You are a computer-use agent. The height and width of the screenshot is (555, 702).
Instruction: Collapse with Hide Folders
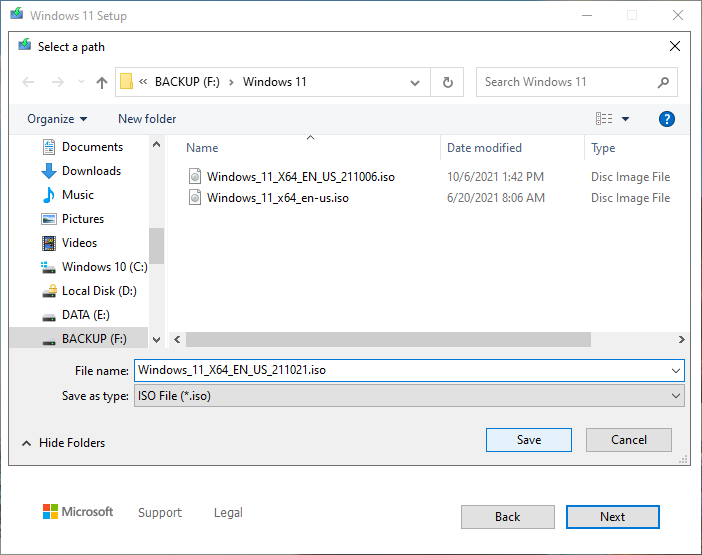click(64, 443)
